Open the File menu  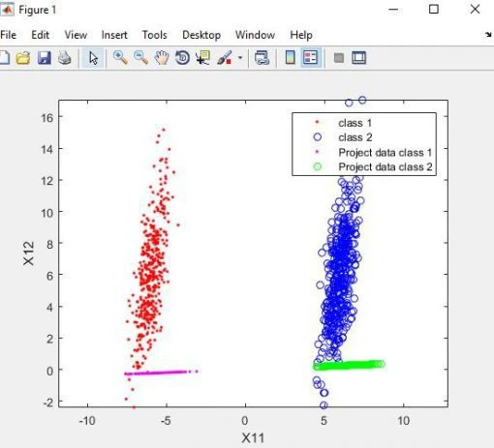pos(8,35)
